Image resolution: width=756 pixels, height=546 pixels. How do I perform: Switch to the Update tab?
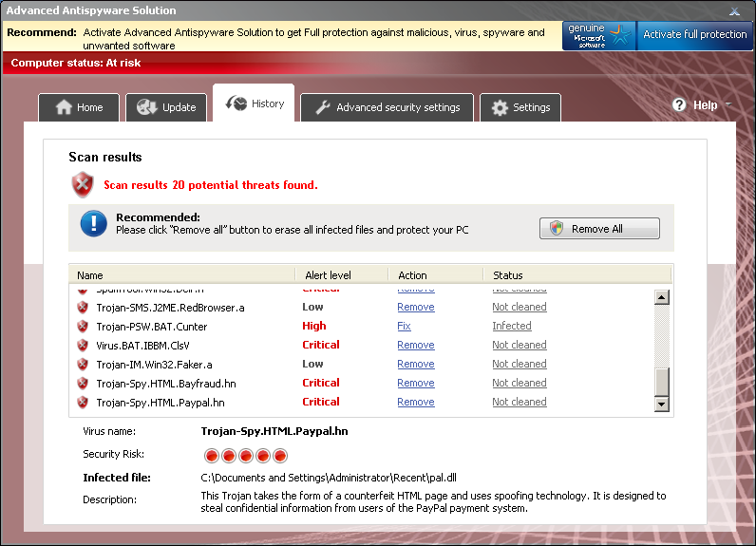(166, 107)
